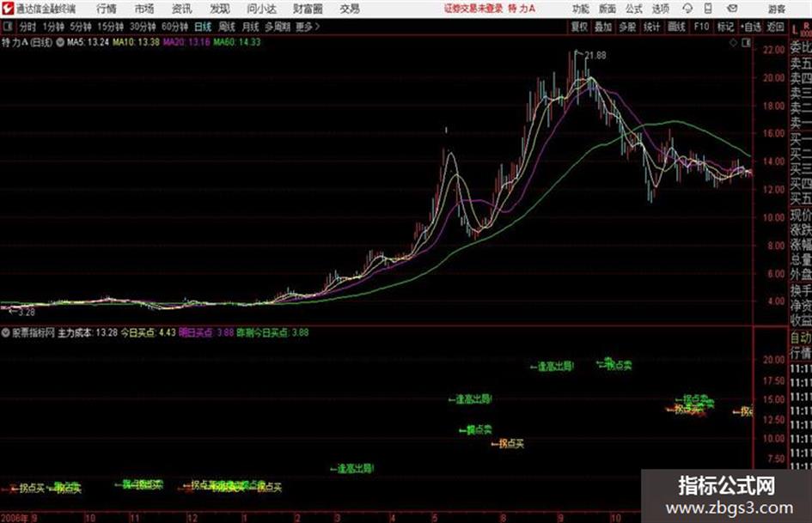812x523 pixels.
Task: Open the 画线 drawing tools
Action: click(676, 27)
